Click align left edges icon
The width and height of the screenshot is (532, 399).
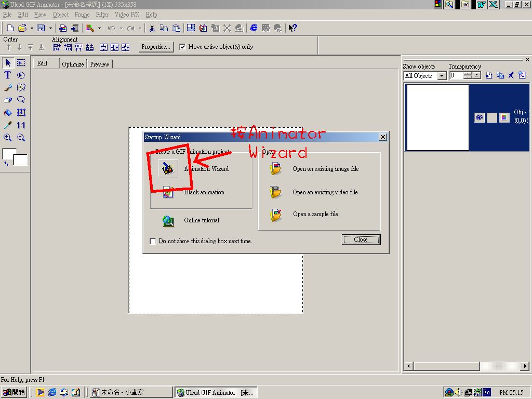[57, 47]
